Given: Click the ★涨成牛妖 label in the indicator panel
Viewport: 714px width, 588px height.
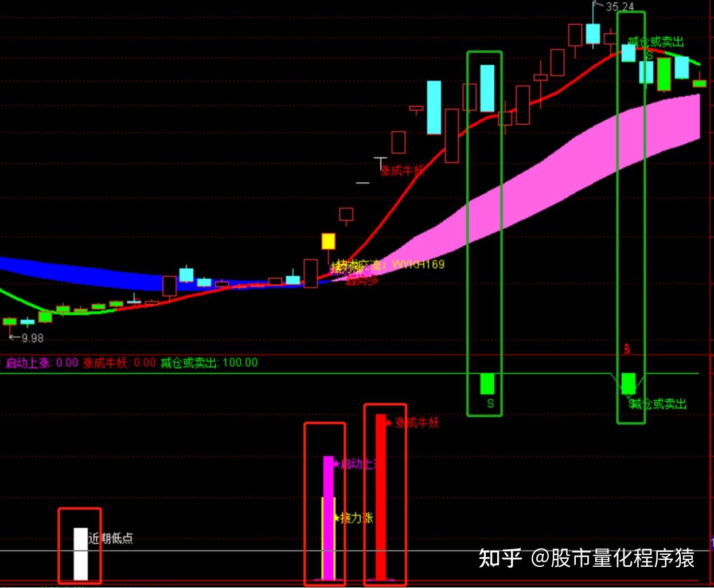Looking at the screenshot, I should [x=412, y=423].
